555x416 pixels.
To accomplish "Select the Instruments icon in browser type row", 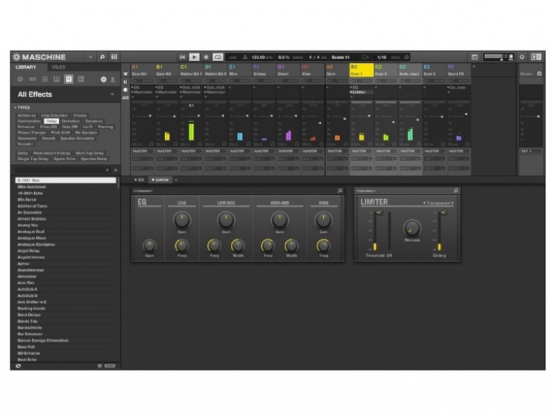I will click(57, 79).
